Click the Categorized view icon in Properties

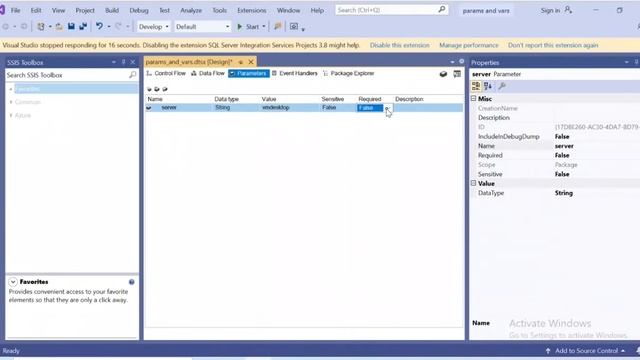point(476,86)
